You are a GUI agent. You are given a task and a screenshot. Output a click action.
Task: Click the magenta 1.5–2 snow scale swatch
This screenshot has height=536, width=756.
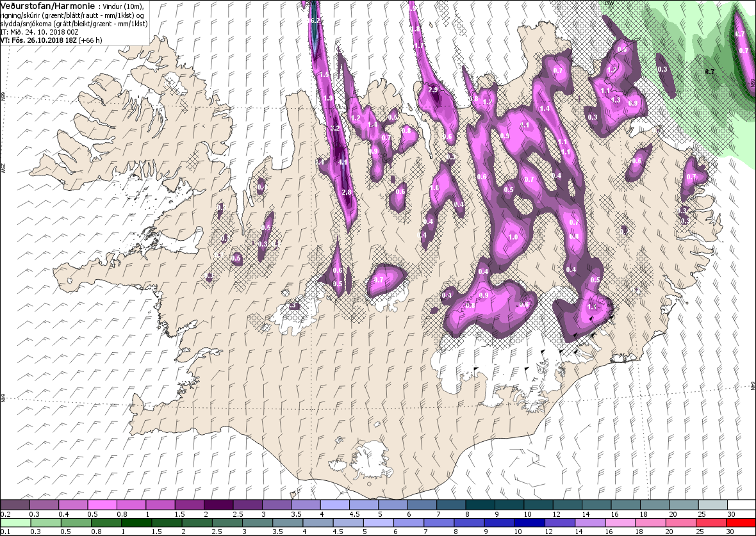click(x=190, y=505)
